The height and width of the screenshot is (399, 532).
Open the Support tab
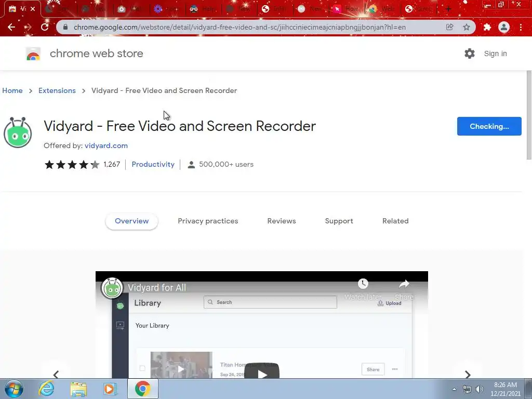pos(339,221)
